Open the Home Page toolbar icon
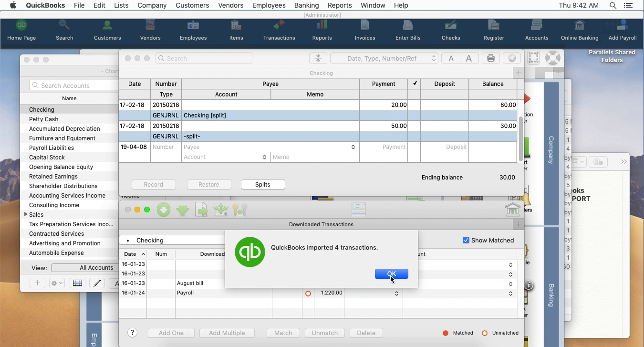The height and width of the screenshot is (347, 644). click(x=21, y=30)
